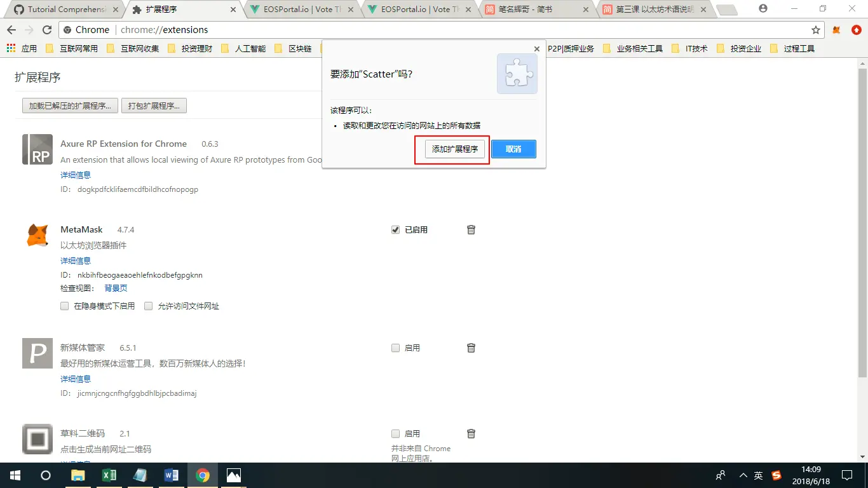Image resolution: width=868 pixels, height=488 pixels.
Task: Open the IT技术 bookmark folder
Action: [689, 48]
